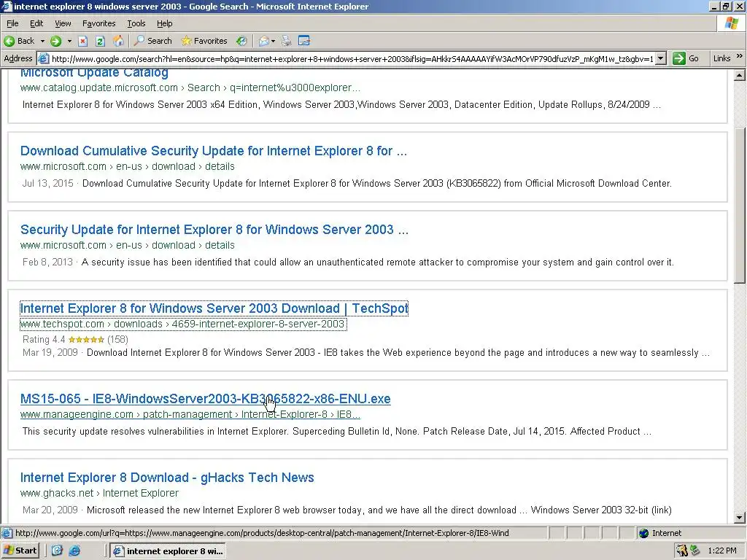Open MS15-065 IE8 KB3065822 exe result
Image resolution: width=747 pixels, height=560 pixels.
pos(205,399)
